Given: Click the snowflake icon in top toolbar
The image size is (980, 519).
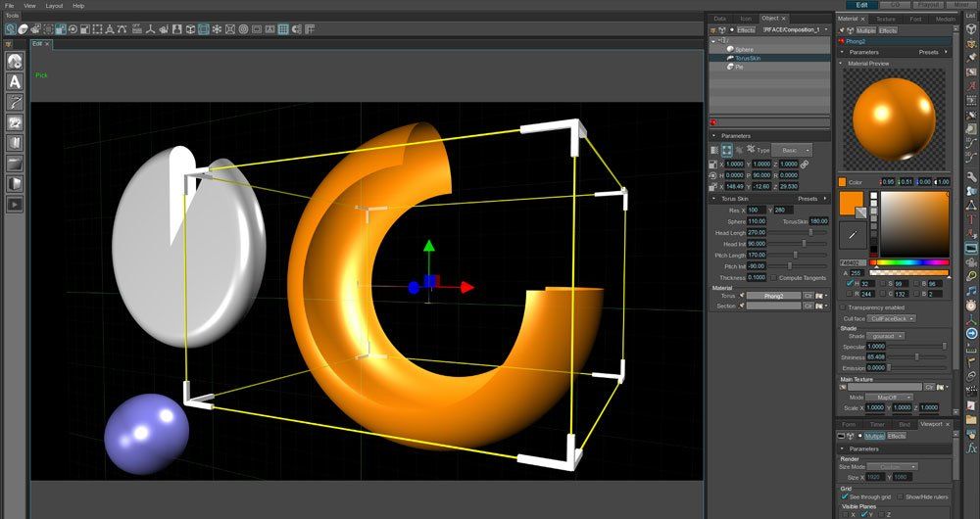Looking at the screenshot, I should tap(218, 29).
